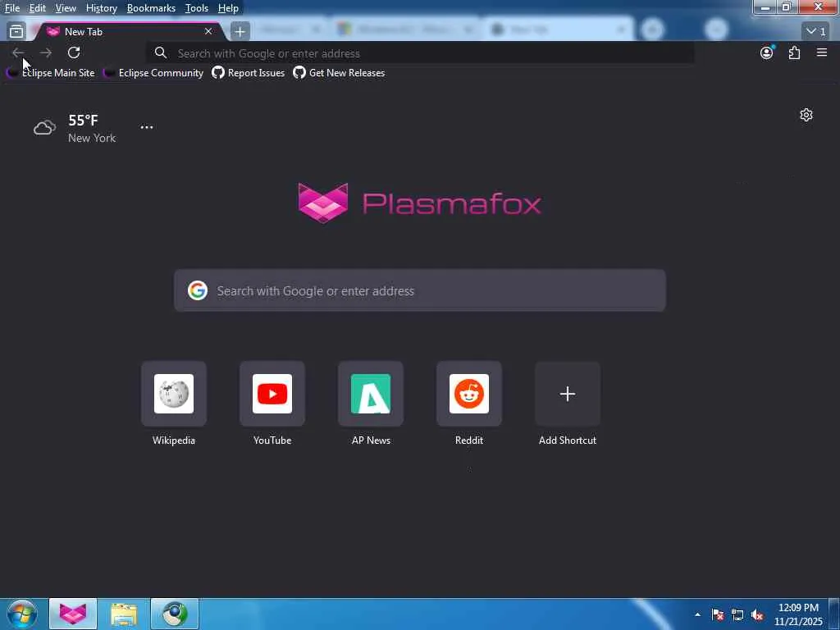Image resolution: width=840 pixels, height=630 pixels.
Task: Close the New Tab tab
Action: (x=208, y=32)
